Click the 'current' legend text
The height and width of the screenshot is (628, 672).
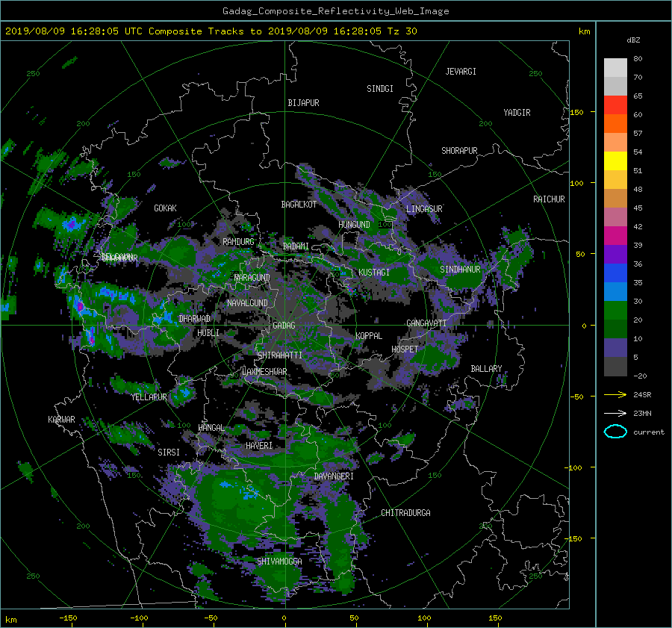point(648,432)
